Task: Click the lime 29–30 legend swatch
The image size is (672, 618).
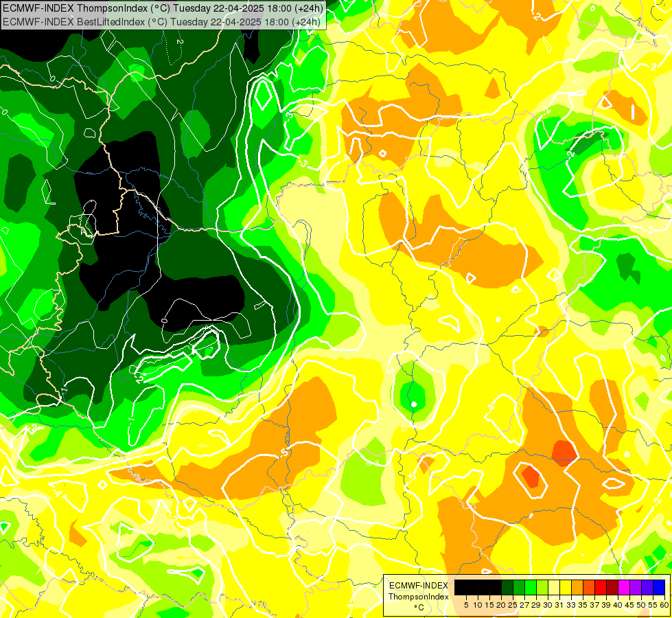Action: (542, 587)
